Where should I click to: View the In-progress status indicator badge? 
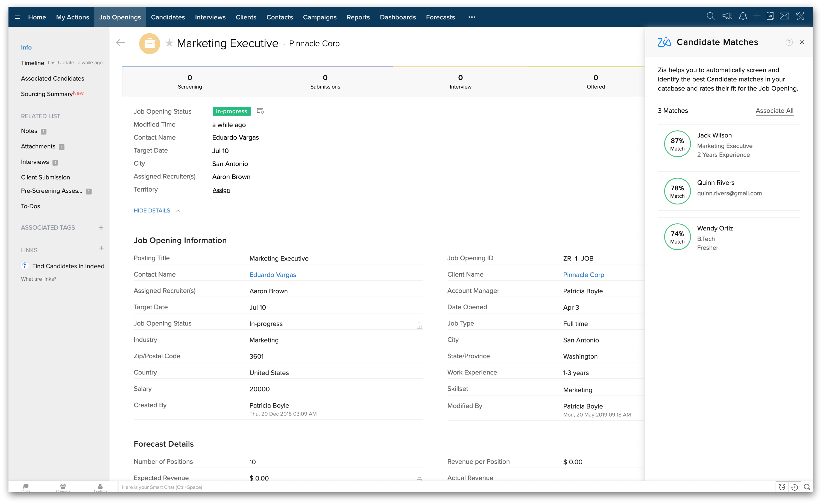coord(231,111)
